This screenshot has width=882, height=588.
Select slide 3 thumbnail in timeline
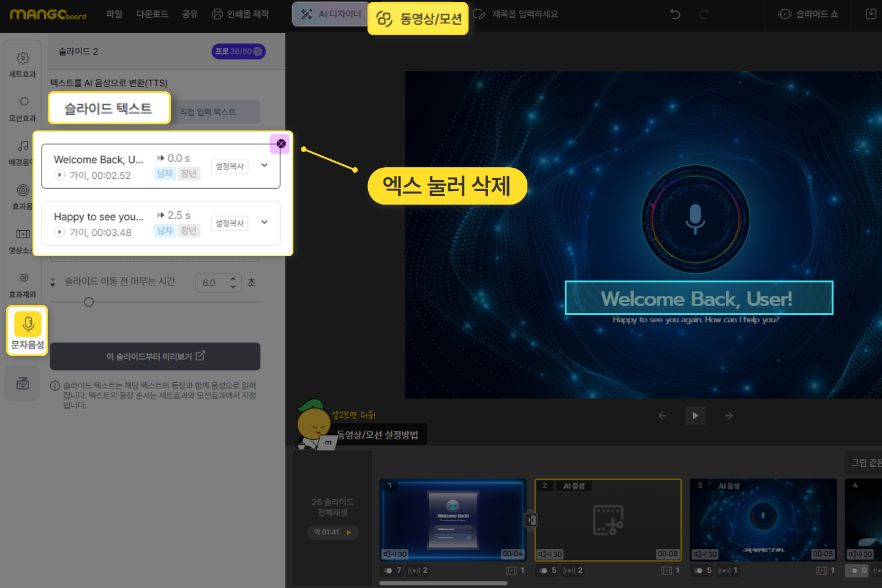(x=763, y=519)
